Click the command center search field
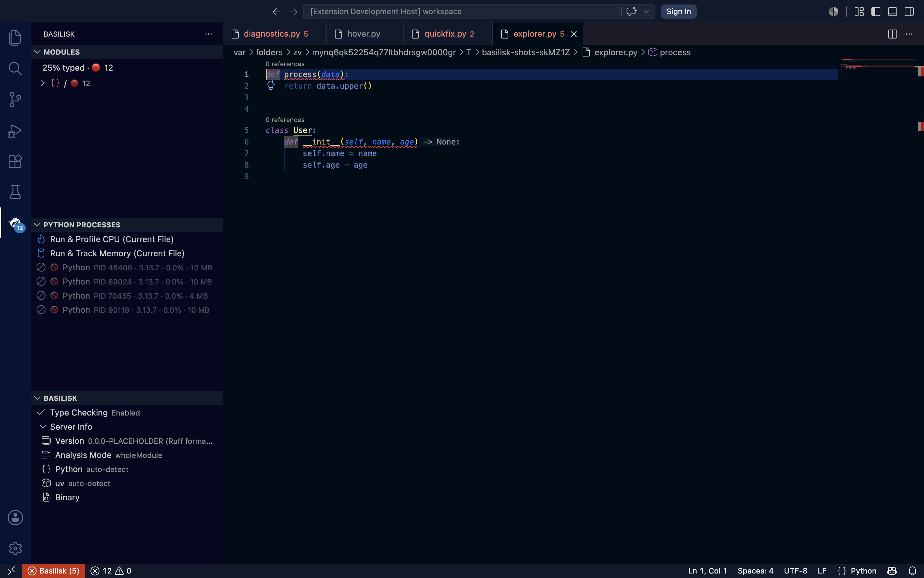This screenshot has width=924, height=578. (x=462, y=12)
